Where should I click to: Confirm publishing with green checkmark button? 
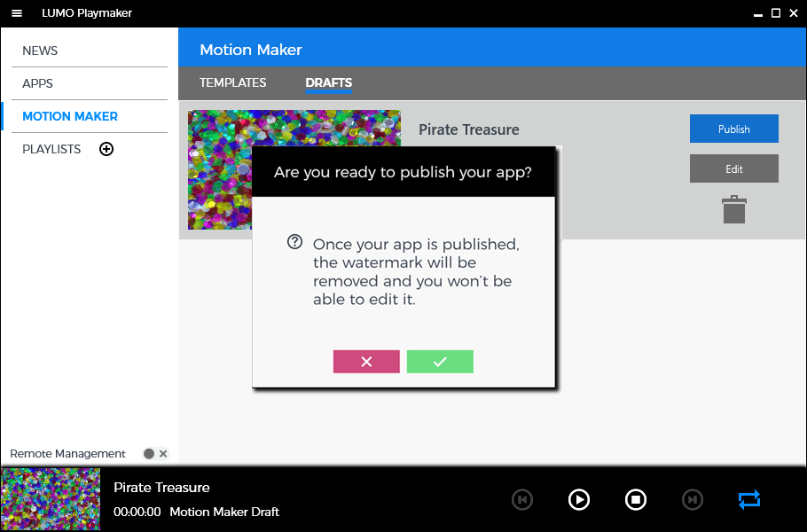(440, 362)
